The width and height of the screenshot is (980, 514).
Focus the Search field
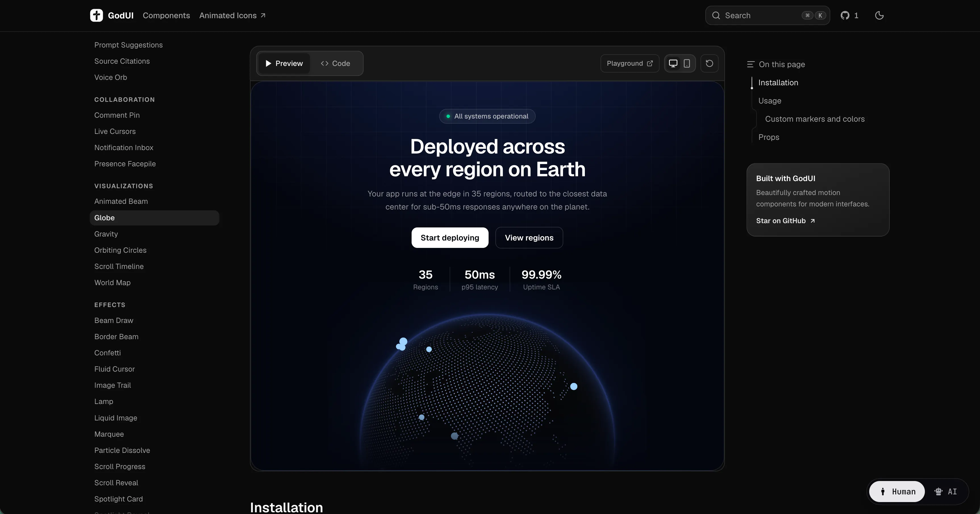point(767,15)
